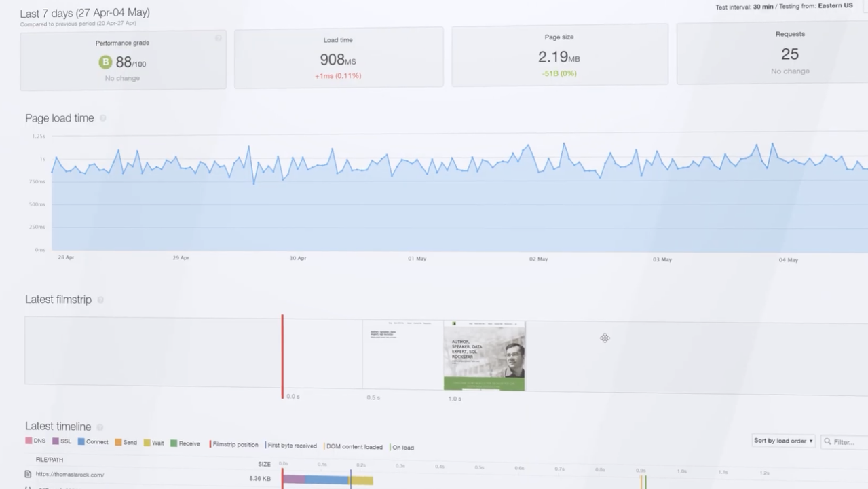
Task: Open the https://thomaslarock.com/ request row
Action: coord(70,475)
